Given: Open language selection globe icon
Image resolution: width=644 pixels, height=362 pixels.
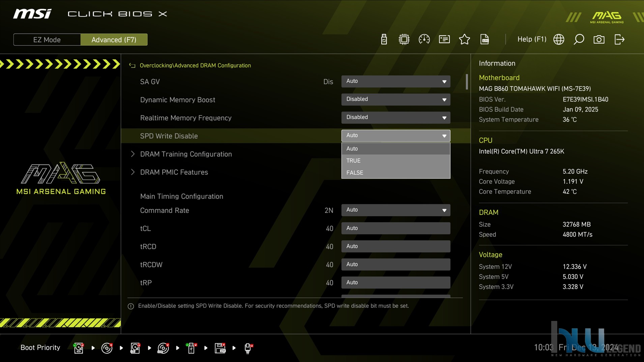Looking at the screenshot, I should pos(559,39).
